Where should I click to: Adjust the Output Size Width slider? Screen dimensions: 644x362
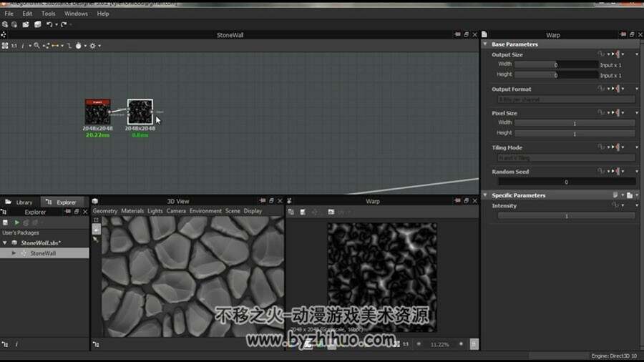point(556,64)
